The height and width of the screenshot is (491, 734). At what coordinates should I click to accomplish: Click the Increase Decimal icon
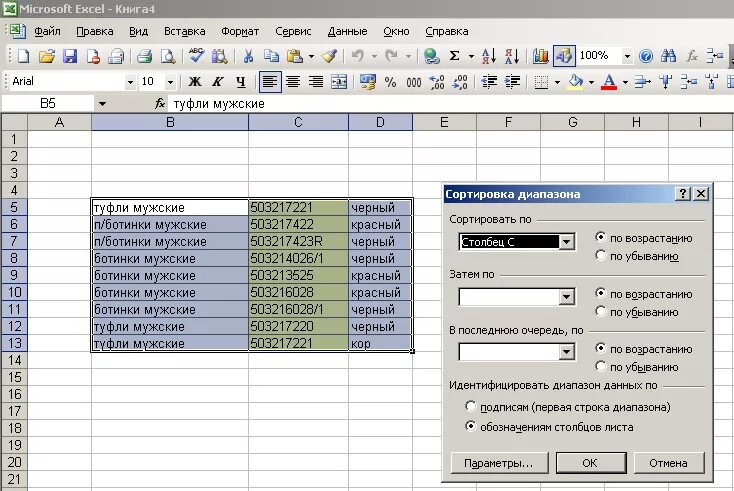click(x=437, y=82)
